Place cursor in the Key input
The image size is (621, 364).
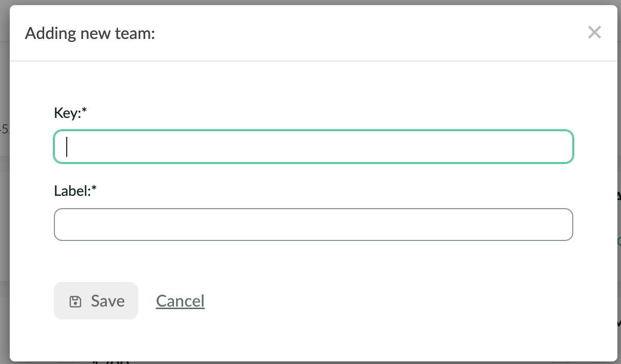pos(313,147)
